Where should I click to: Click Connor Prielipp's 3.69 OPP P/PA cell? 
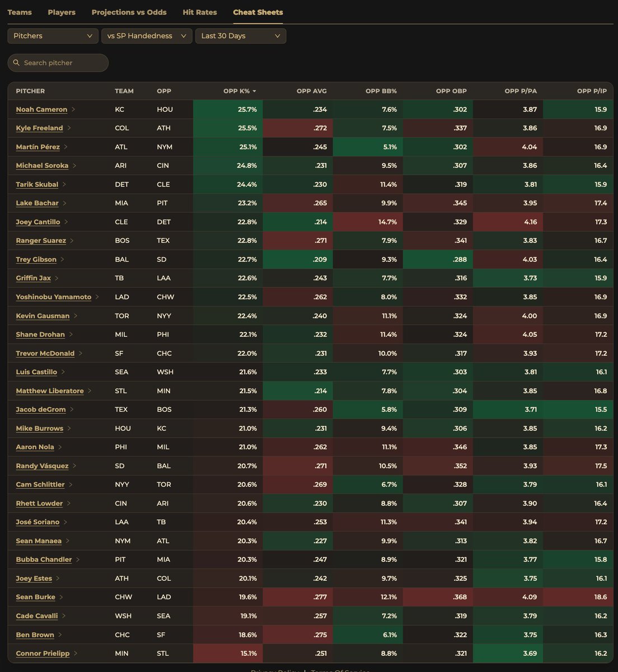[x=508, y=654]
